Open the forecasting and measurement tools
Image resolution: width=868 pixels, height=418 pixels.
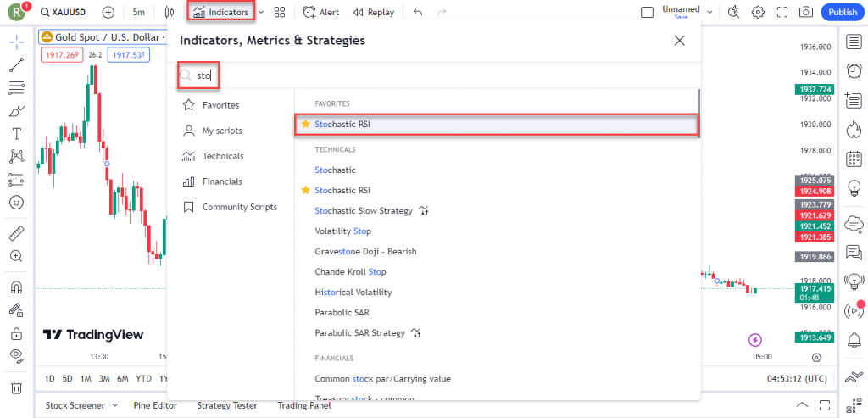(x=17, y=180)
